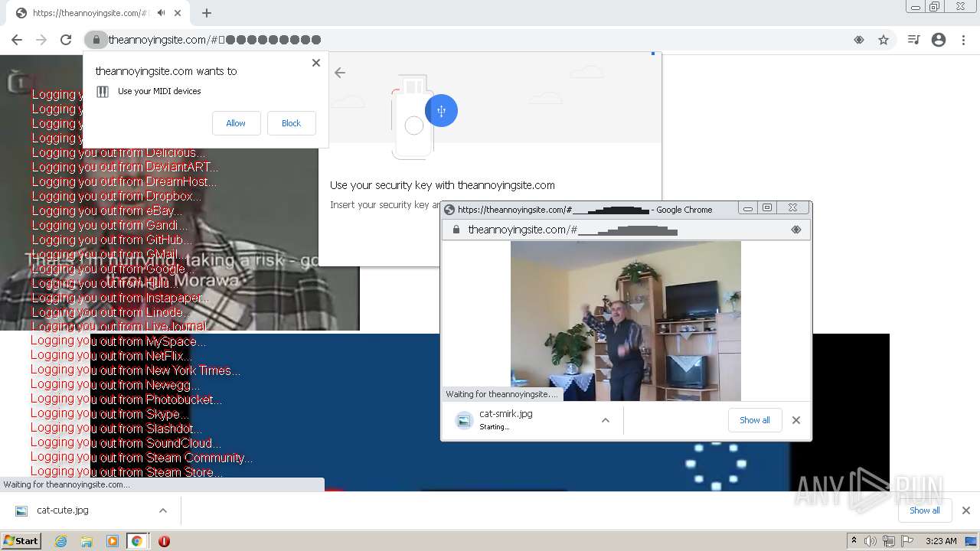This screenshot has height=551, width=980.
Task: Mute the tab using the speaker icon
Action: click(161, 13)
